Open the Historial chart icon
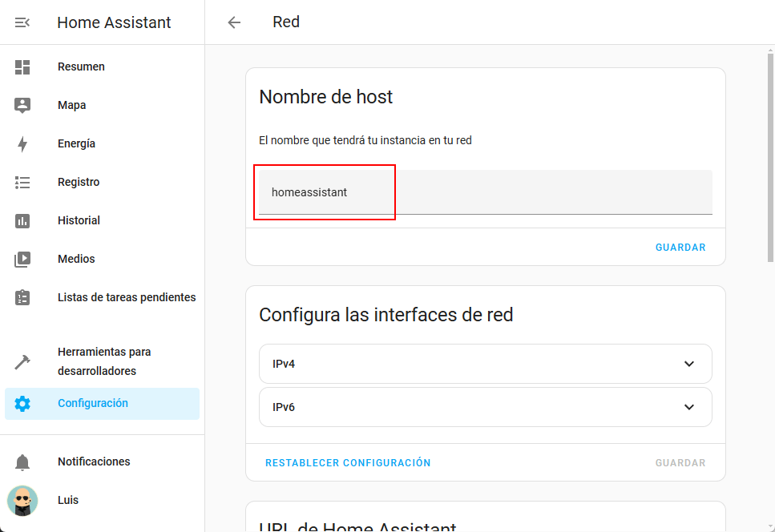Viewport: 775px width, 532px height. (22, 221)
